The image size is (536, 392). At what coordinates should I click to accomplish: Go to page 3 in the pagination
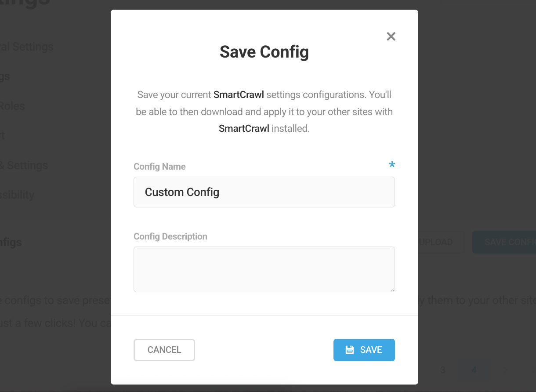[x=442, y=370]
